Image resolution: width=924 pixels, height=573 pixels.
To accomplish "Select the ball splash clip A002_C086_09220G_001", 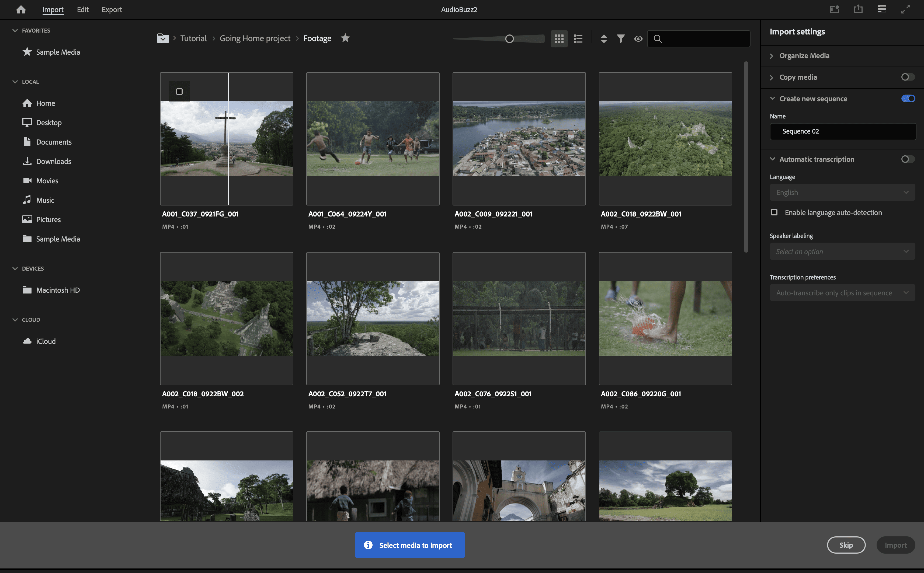I will (x=665, y=318).
